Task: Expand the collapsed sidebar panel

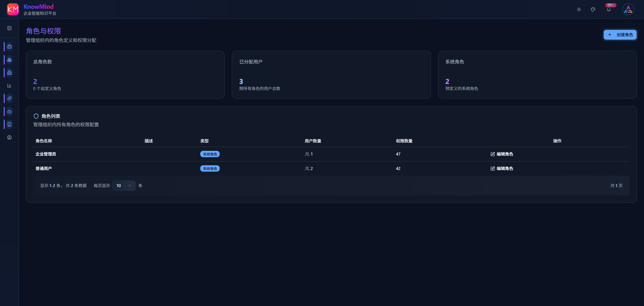Action: tap(9, 28)
